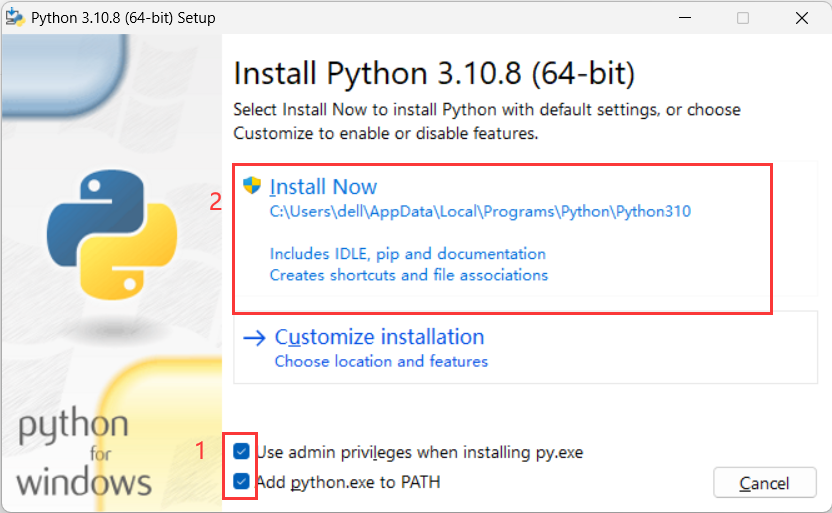Click the arrow icon beside Customize installation
The width and height of the screenshot is (832, 513).
tap(255, 338)
